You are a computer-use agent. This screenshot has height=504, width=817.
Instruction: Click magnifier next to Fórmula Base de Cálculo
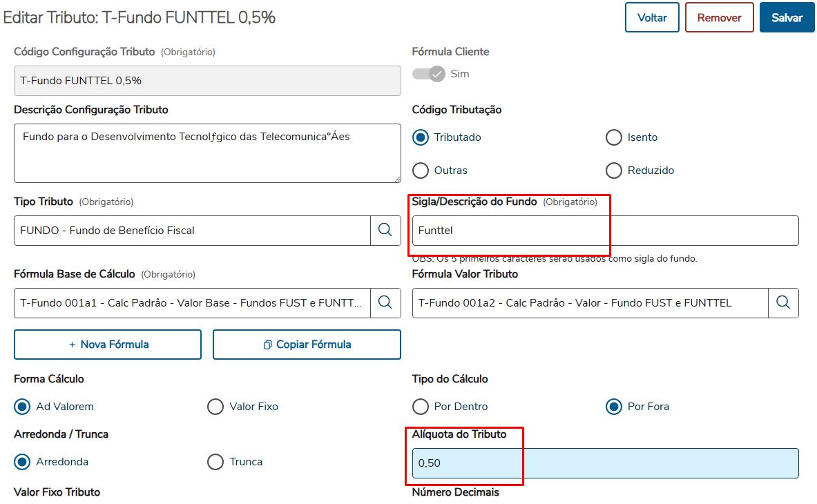(385, 302)
